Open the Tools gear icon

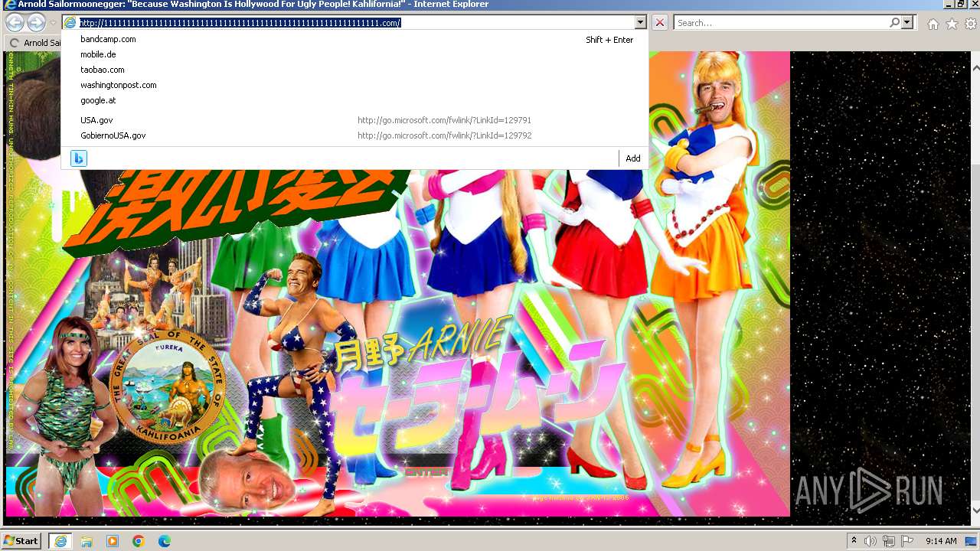[970, 24]
